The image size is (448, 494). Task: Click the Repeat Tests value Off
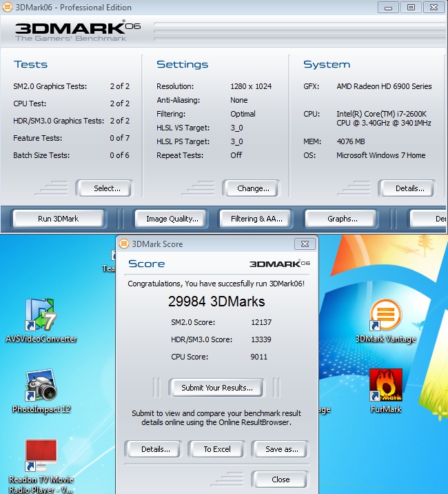[236, 155]
